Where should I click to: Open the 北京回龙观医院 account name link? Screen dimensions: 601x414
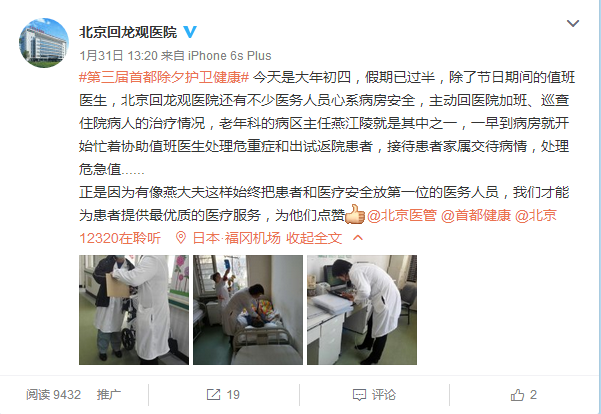pos(128,32)
